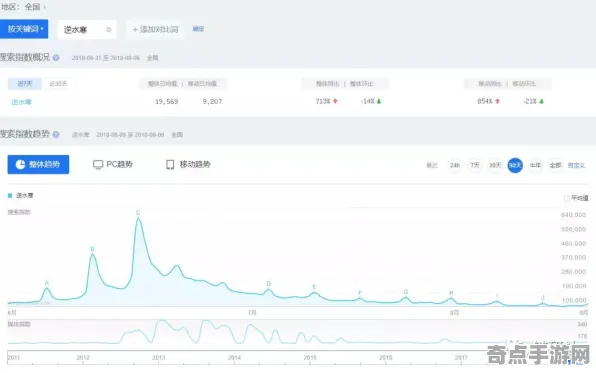Open the help icon beside 搜索指数概况
Image resolution: width=596 pixels, height=373 pixels.
click(56, 57)
